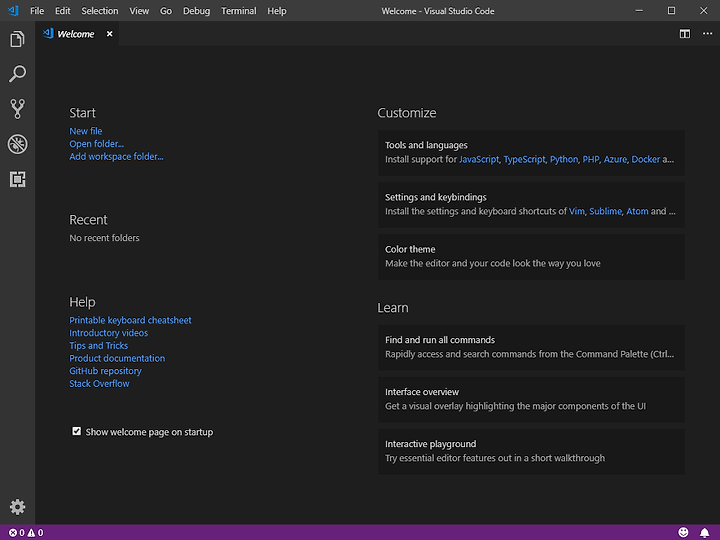The image size is (720, 540).
Task: Open the Go menu
Action: [166, 11]
